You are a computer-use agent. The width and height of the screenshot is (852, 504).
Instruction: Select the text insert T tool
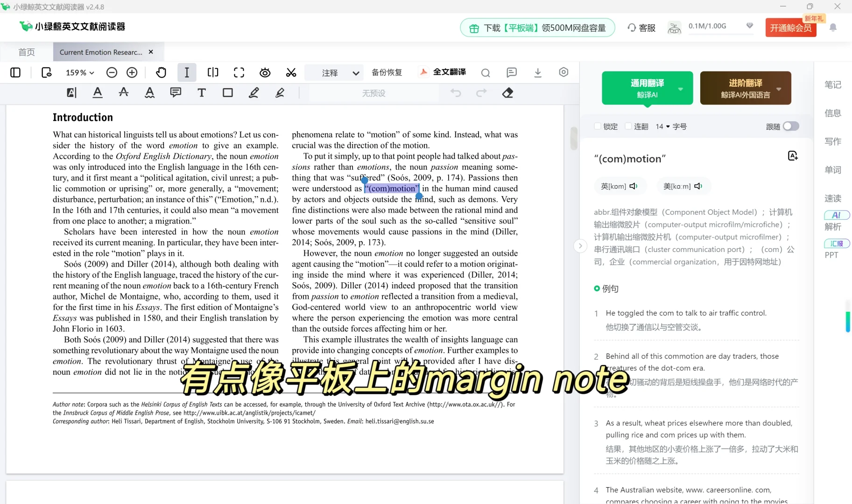202,92
